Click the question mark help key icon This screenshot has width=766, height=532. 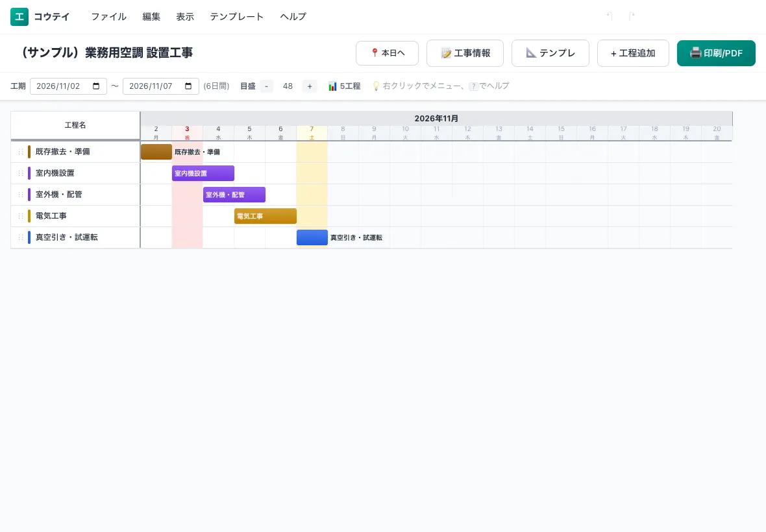[x=473, y=86]
